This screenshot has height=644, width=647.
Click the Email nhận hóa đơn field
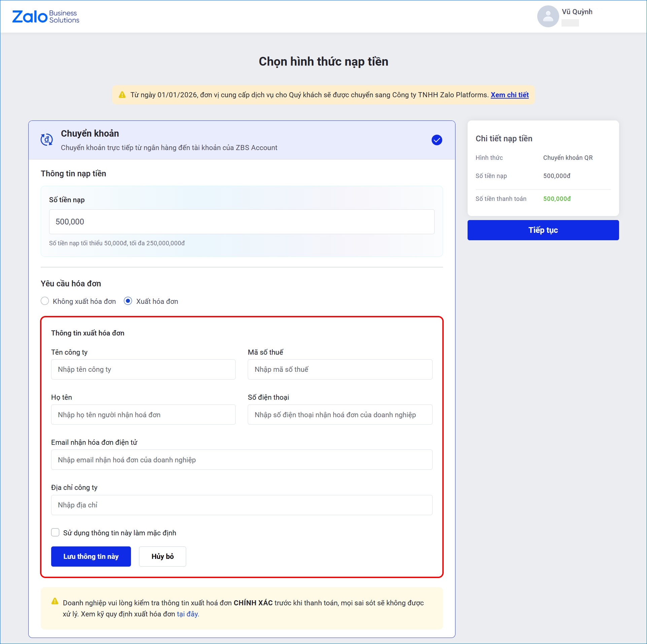[241, 460]
